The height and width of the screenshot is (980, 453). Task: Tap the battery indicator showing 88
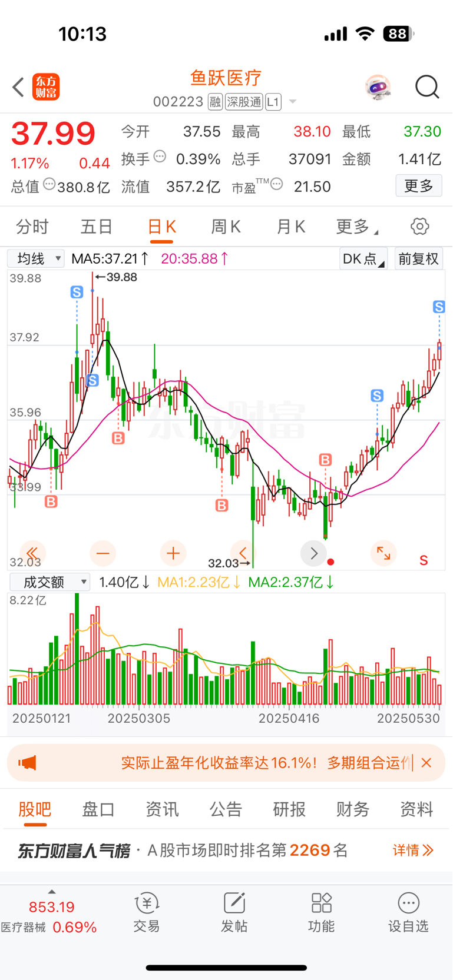(x=399, y=34)
